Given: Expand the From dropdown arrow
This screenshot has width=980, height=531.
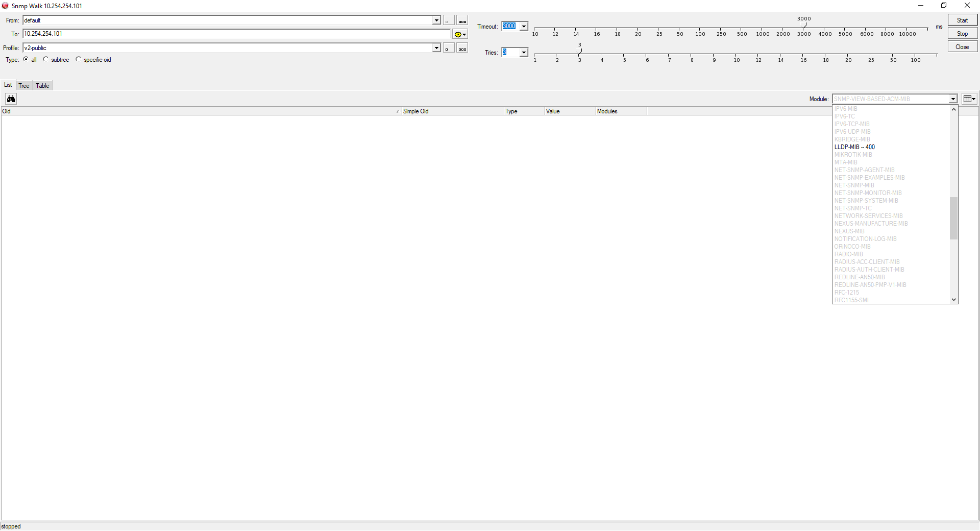Looking at the screenshot, I should coord(436,20).
